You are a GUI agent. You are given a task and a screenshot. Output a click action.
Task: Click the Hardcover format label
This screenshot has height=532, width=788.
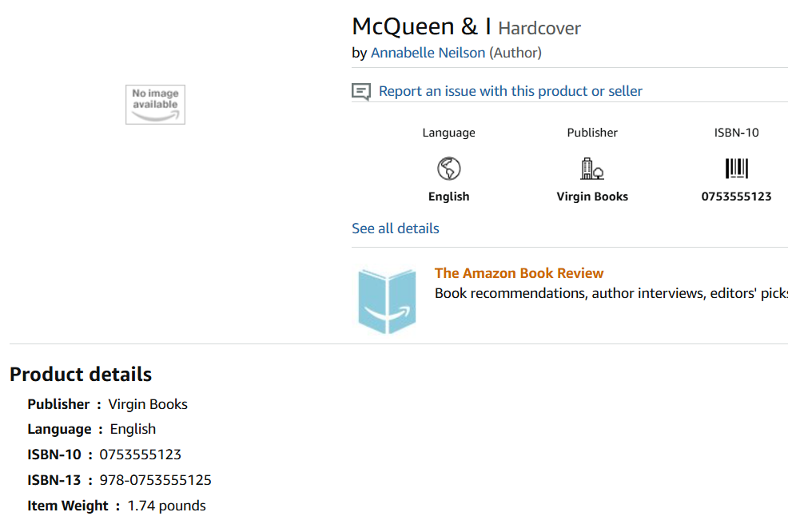539,29
